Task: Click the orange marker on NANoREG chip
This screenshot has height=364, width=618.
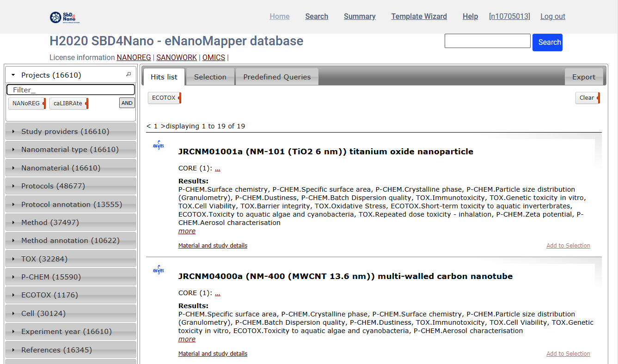Action: tap(44, 103)
